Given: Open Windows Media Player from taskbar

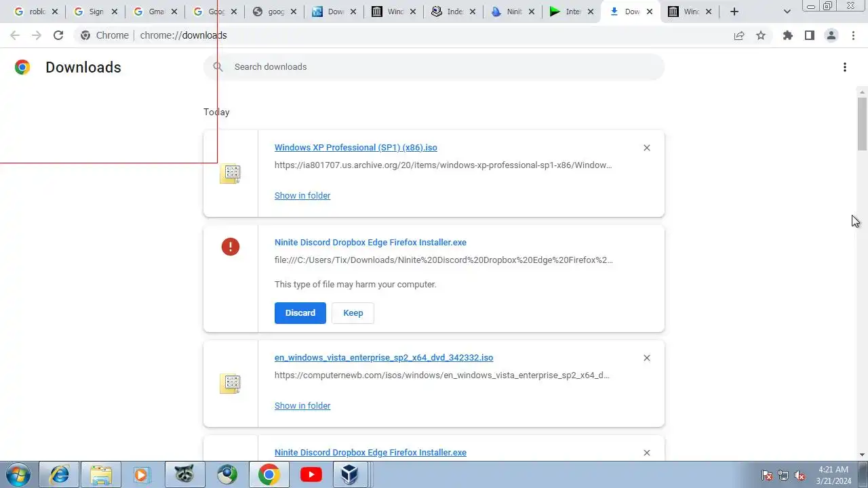Looking at the screenshot, I should [143, 474].
